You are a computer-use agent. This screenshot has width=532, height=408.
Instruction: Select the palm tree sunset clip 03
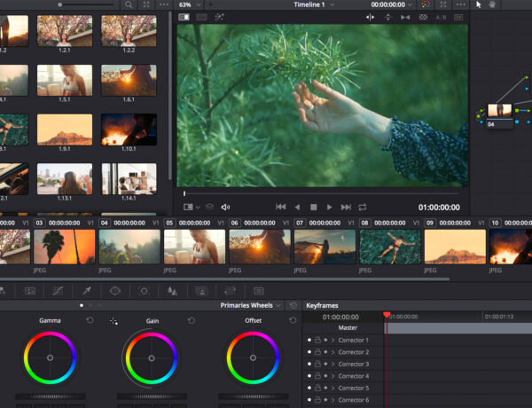click(x=64, y=247)
